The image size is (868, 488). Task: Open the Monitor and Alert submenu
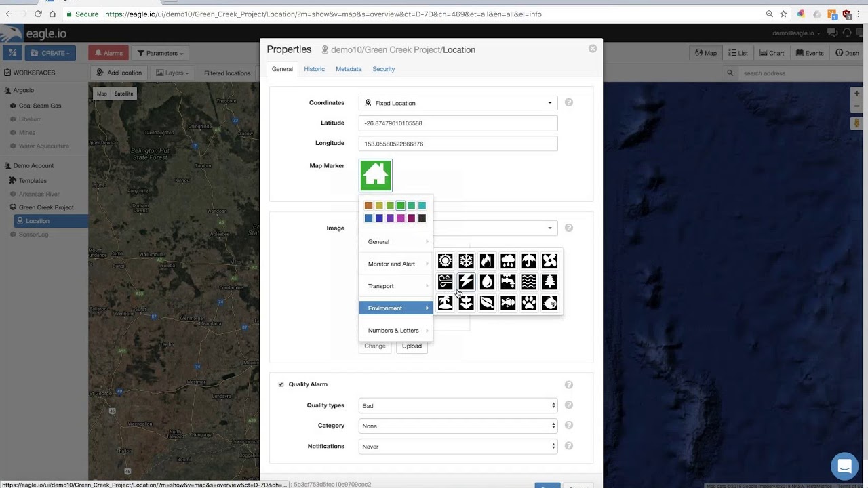point(396,264)
